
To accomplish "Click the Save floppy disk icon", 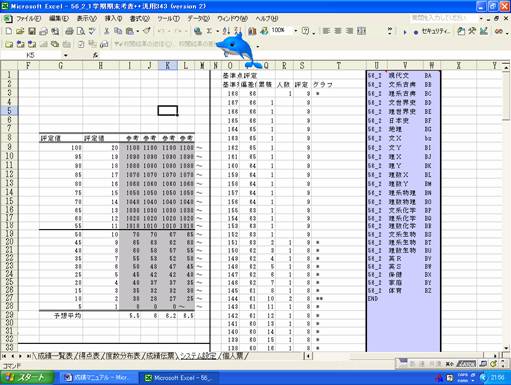I will pyautogui.click(x=32, y=31).
